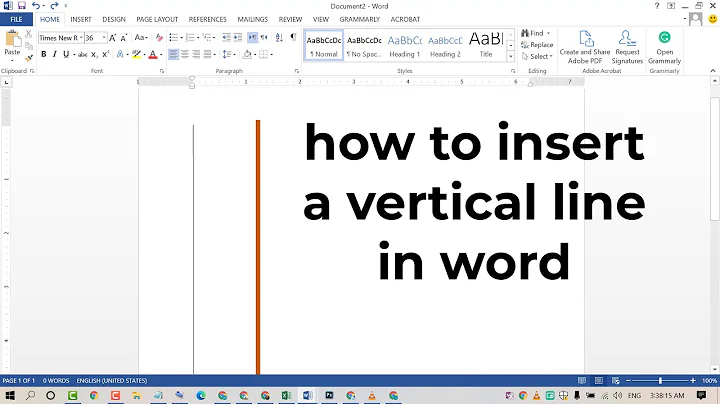Click the Save floppy disk icon

[22, 6]
